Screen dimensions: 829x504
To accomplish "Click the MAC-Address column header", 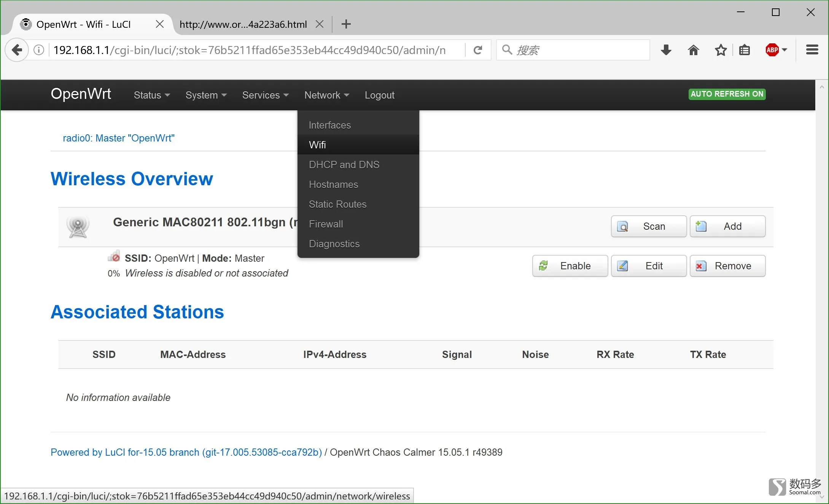I will click(193, 355).
